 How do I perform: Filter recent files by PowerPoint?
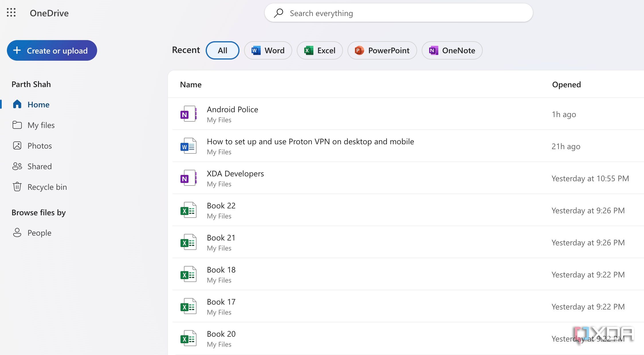[382, 50]
